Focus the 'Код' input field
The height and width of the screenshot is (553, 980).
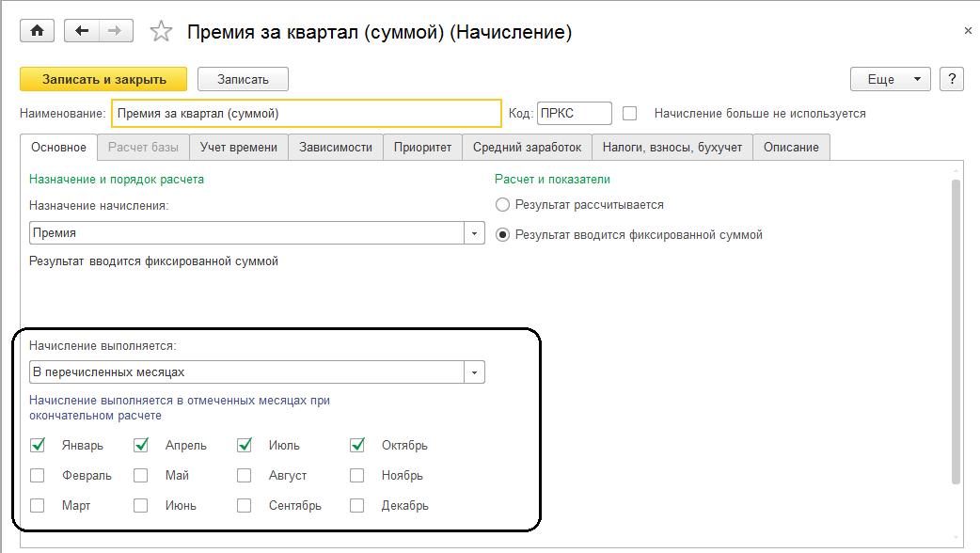coord(574,113)
